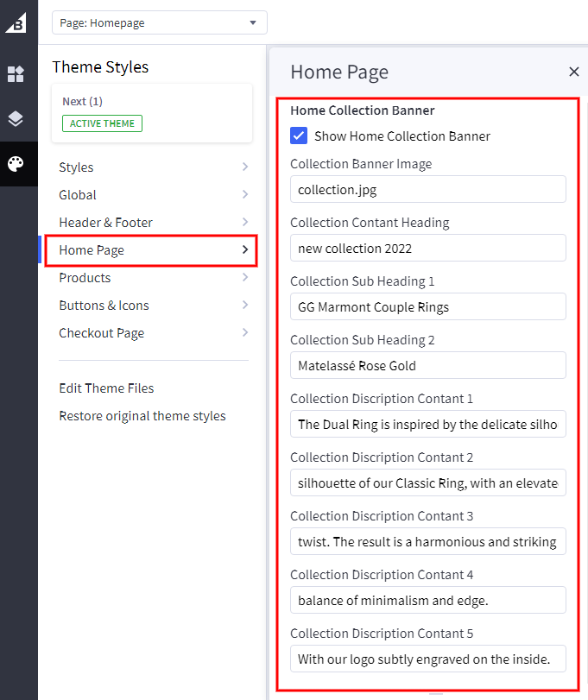
Task: Click the ACTIVE THEME badge
Action: tap(102, 123)
